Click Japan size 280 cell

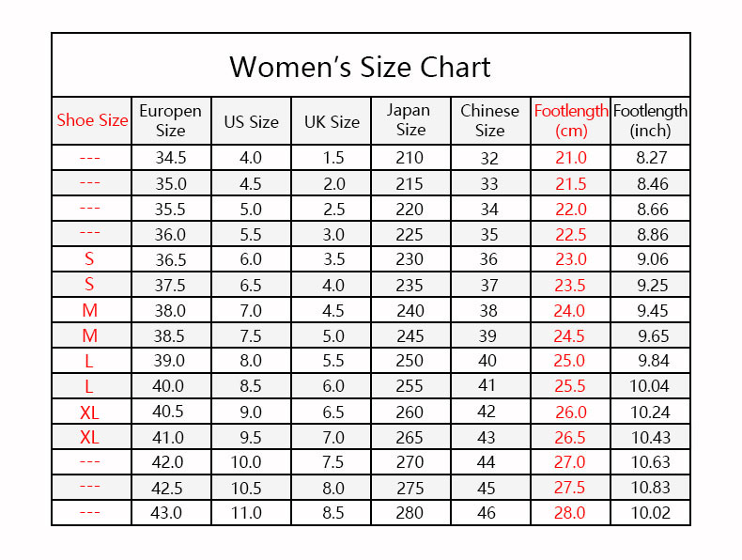click(410, 513)
